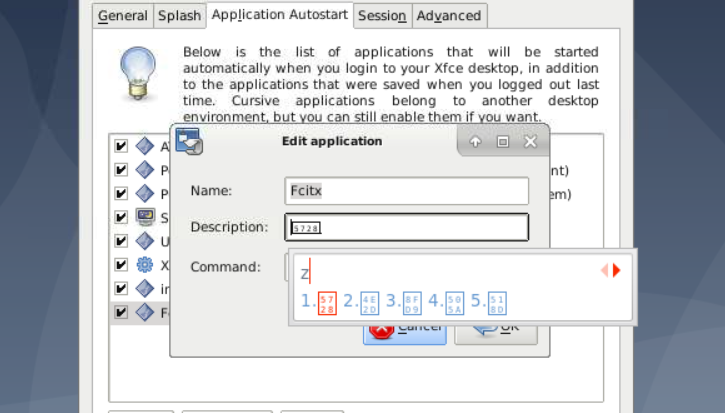Go to next candidate page arrow
This screenshot has height=413, width=725.
[x=616, y=271]
